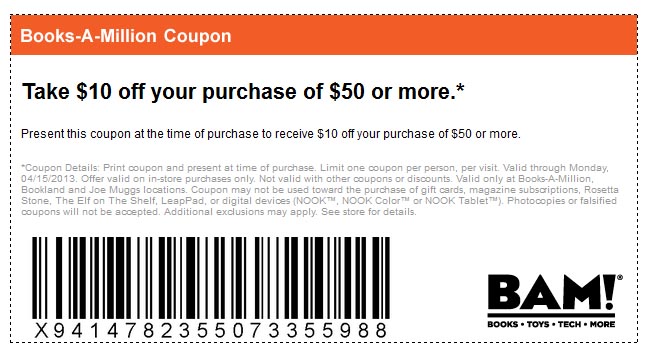Click the Take $10 off headline
Image resolution: width=660 pixels, height=360 pixels.
pos(243,91)
